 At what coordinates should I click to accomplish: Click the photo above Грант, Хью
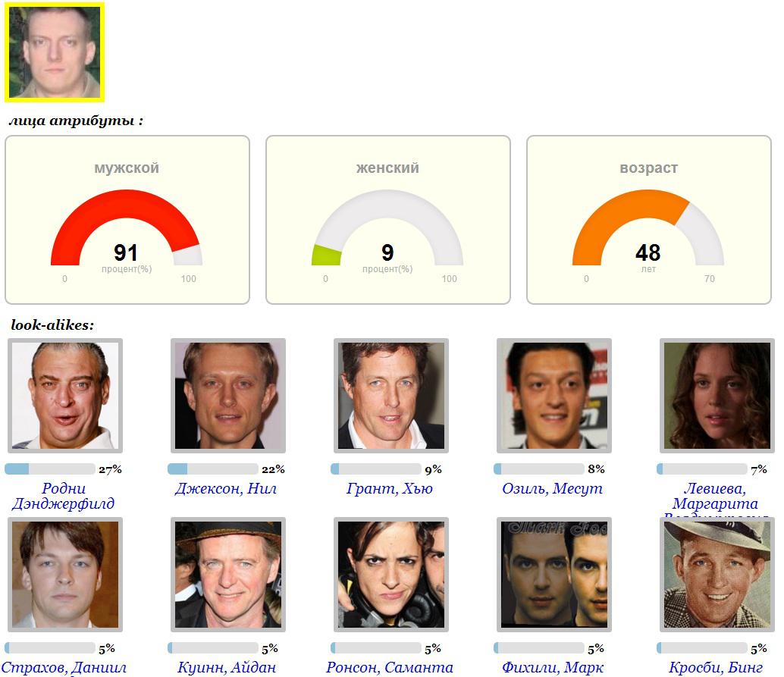[391, 396]
